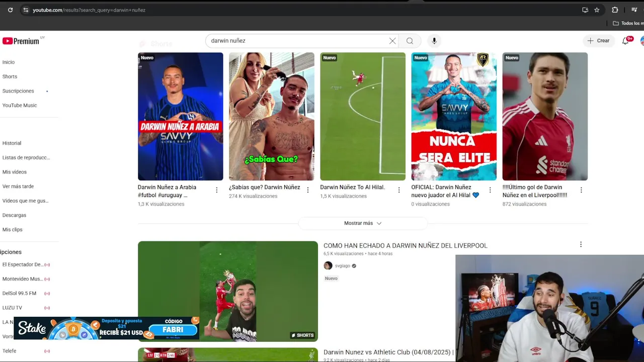
Task: Open notifications bell showing 9+
Action: point(625,41)
